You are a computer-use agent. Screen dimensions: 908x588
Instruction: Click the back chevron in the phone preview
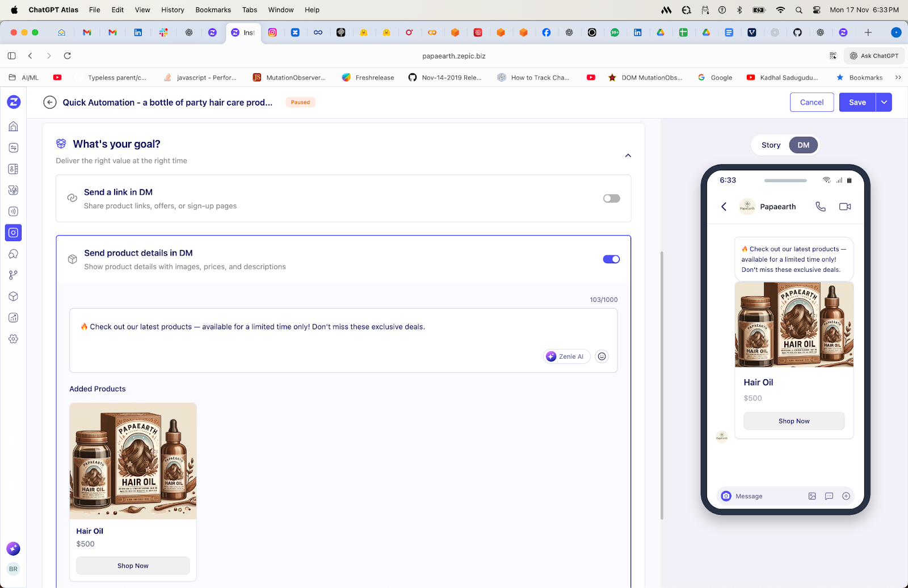point(724,207)
